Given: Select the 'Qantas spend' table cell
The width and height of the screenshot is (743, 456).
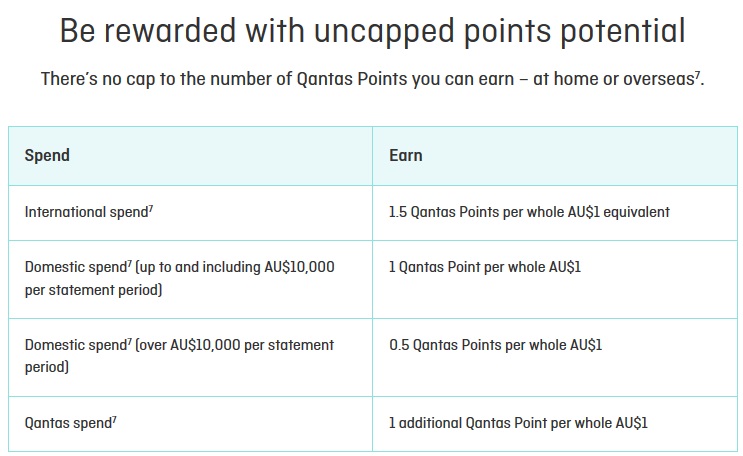Looking at the screenshot, I should (x=65, y=423).
